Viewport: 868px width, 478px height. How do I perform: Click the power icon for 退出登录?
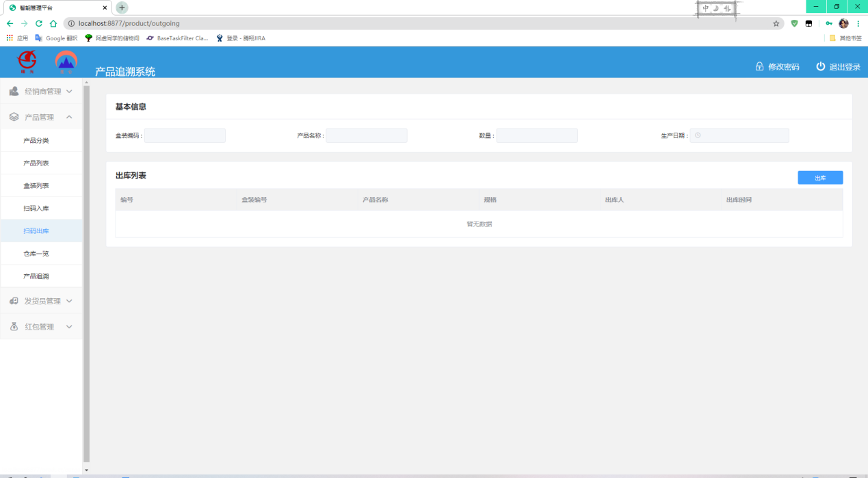point(821,66)
